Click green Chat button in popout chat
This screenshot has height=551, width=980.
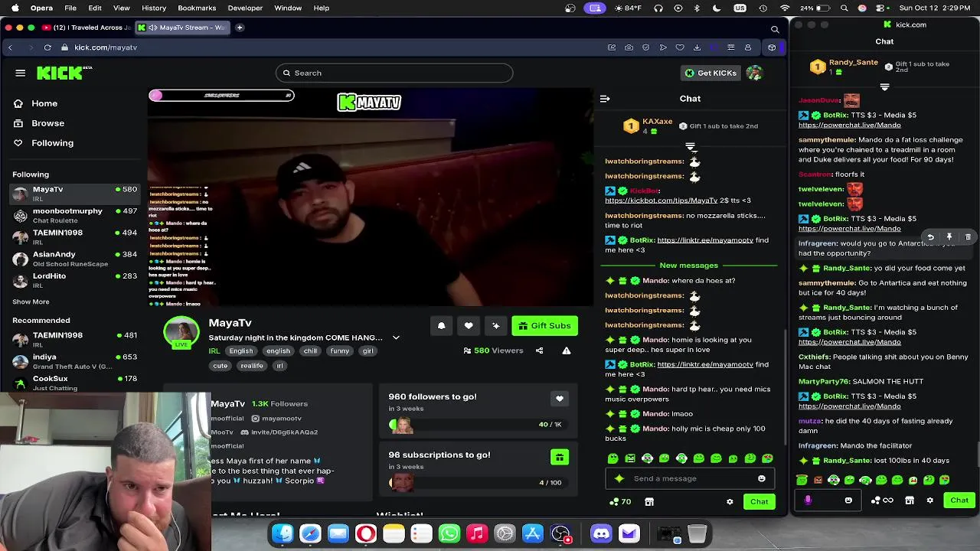[x=959, y=500]
